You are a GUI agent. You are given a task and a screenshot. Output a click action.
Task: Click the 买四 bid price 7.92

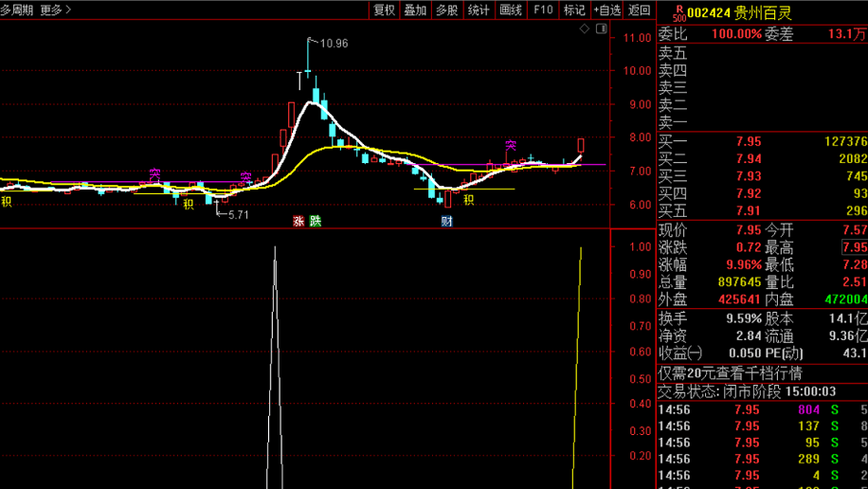click(749, 193)
